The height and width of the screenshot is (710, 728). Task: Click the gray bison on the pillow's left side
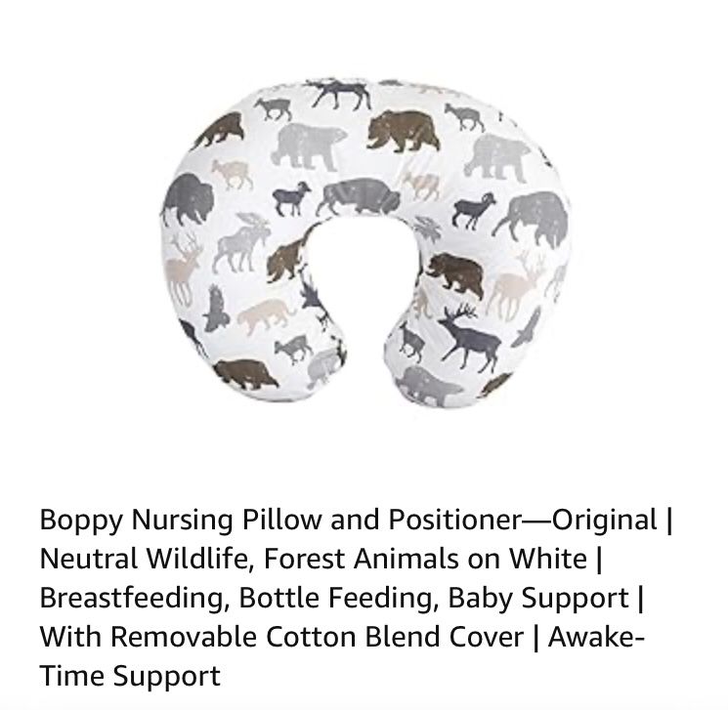click(x=188, y=199)
